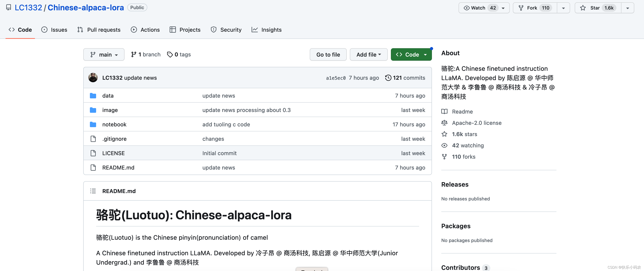Viewport: 644px width, 271px height.
Task: Open the Add file dropdown
Action: pyautogui.click(x=369, y=54)
